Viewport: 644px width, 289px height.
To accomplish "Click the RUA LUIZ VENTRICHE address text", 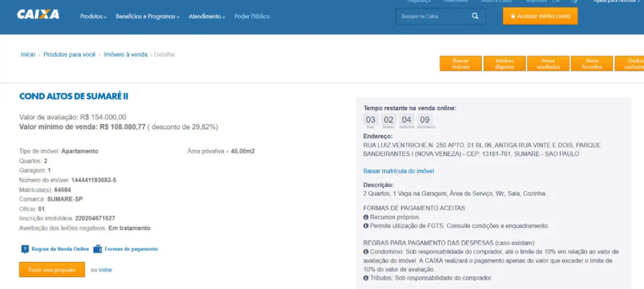I will (482, 150).
